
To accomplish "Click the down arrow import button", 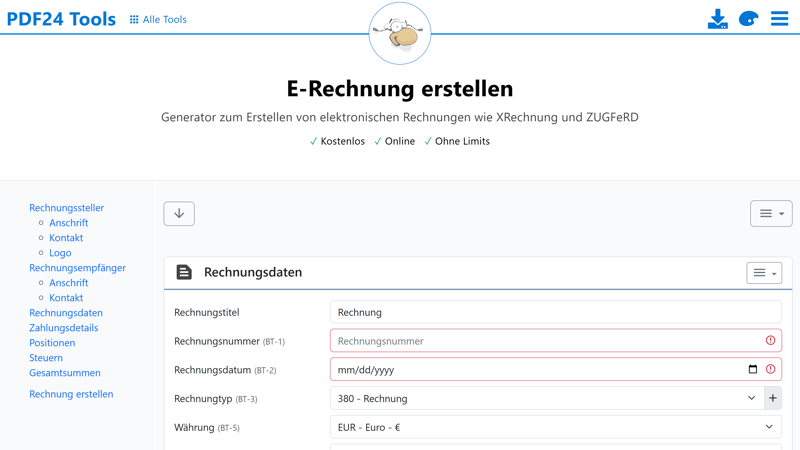I will point(179,214).
